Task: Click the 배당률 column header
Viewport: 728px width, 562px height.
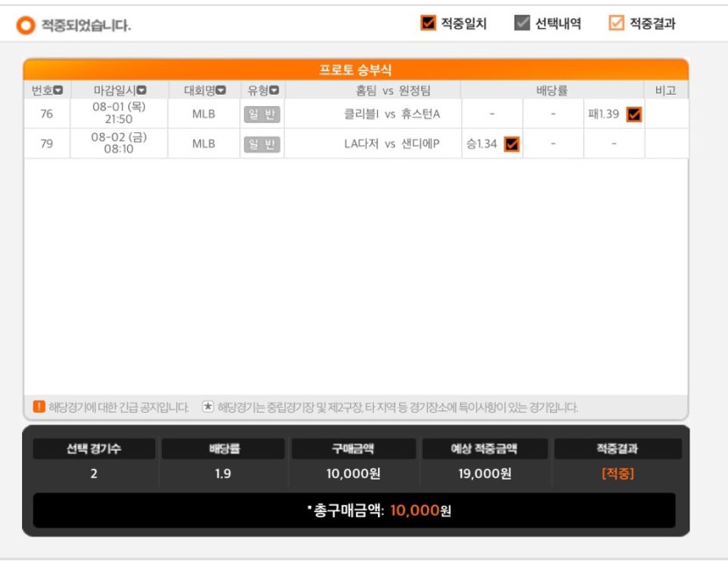Action: (552, 90)
